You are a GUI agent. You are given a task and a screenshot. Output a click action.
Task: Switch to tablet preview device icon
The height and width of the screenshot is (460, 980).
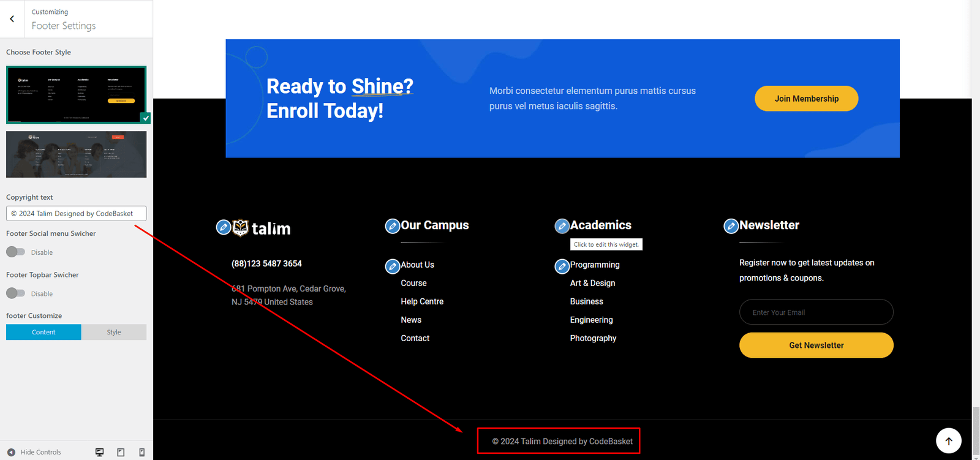[121, 452]
